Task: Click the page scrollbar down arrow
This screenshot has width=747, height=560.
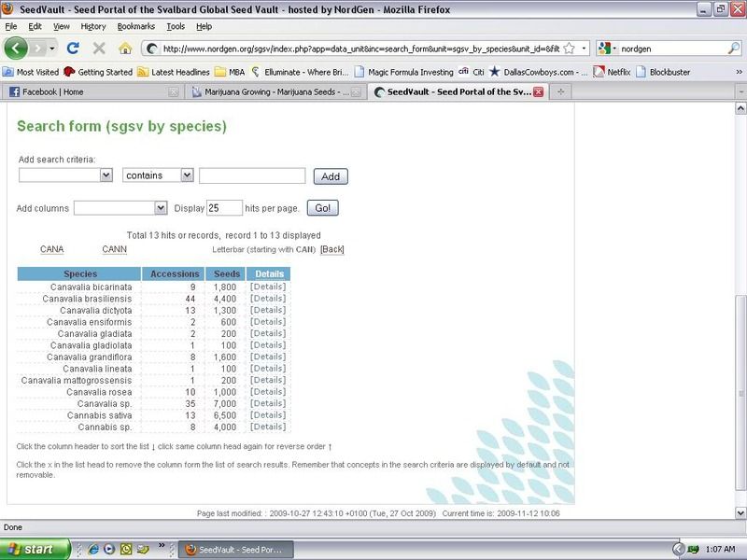Action: 740,512
